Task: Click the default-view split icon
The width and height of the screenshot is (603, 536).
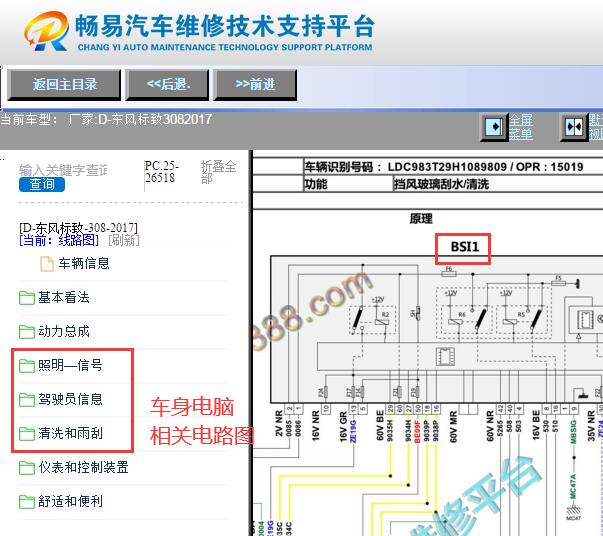Action: [573, 127]
